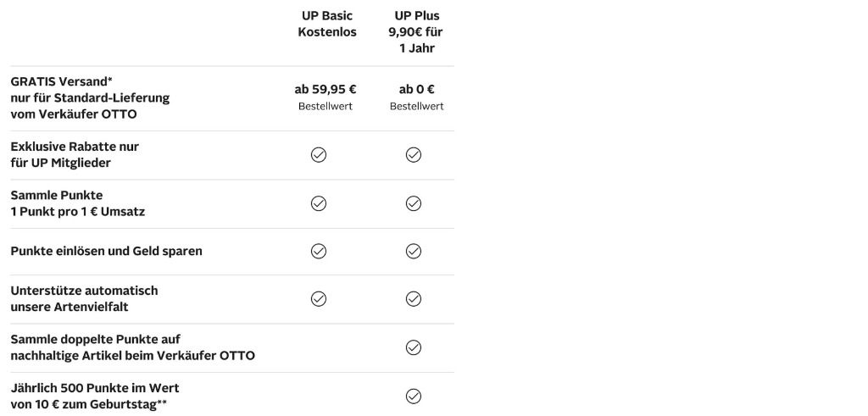Click UP Basic checkmark for Artenvielfalt row
The height and width of the screenshot is (416, 868).
319,299
